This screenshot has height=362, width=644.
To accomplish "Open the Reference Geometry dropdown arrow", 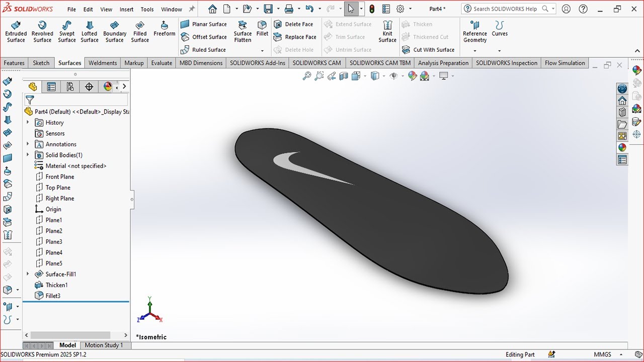I will 474,51.
